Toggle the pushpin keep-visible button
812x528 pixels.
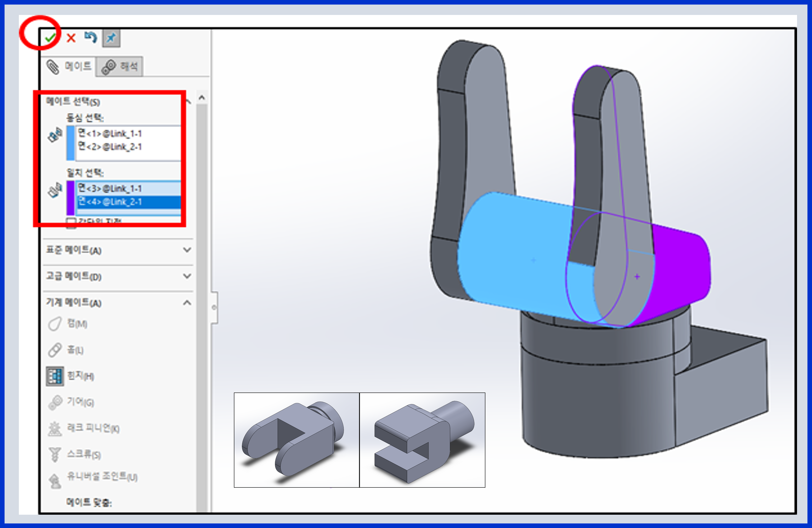[x=111, y=37]
